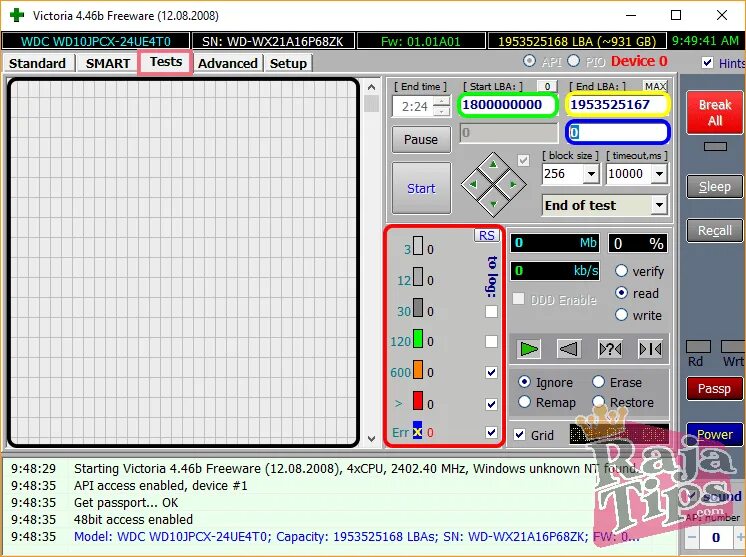Image resolution: width=746 pixels, height=557 pixels.
Task: Click the blue-outlined field below End LBA
Action: tap(618, 132)
